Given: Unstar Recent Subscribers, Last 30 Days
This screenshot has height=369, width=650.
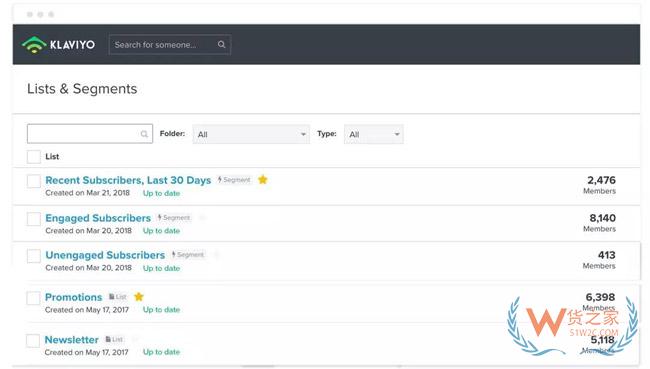Looking at the screenshot, I should coord(263,180).
